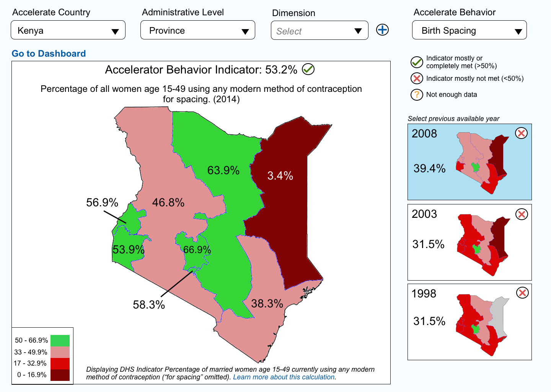The image size is (551, 392).
Task: Click the orange question mark Not enough data icon
Action: (417, 95)
